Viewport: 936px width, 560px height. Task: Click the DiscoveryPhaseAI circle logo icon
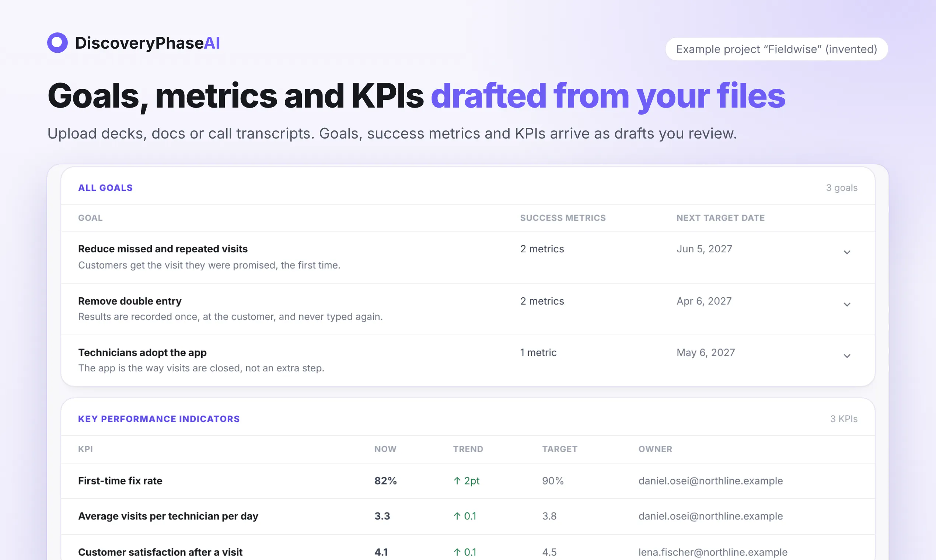click(x=57, y=43)
